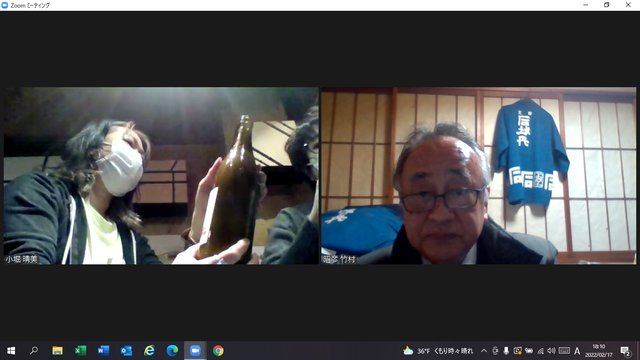
Task: Click the battery status tray icon
Action: 529,351
